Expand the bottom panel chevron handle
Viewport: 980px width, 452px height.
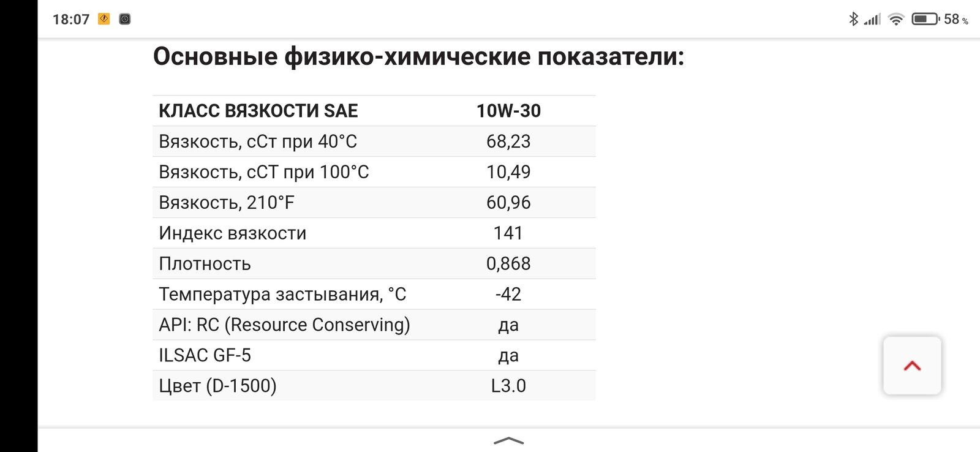coord(508,440)
